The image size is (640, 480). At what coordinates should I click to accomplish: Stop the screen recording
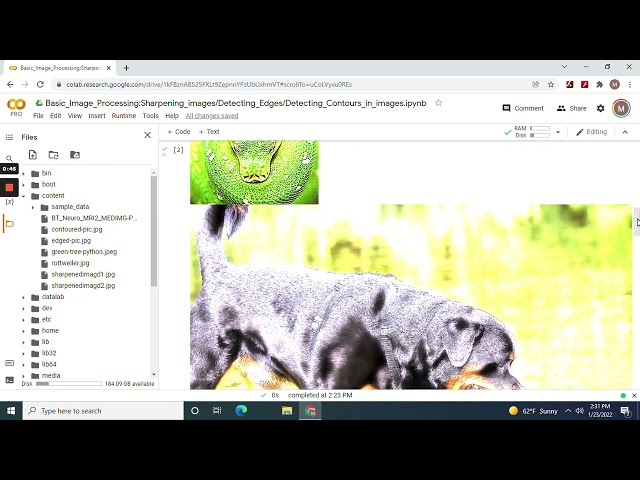coord(9,187)
